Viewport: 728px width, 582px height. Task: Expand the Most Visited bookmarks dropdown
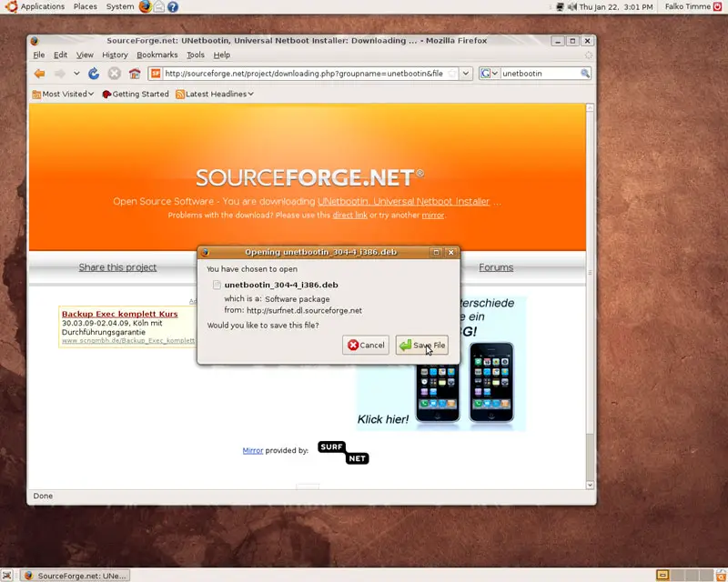coord(91,94)
